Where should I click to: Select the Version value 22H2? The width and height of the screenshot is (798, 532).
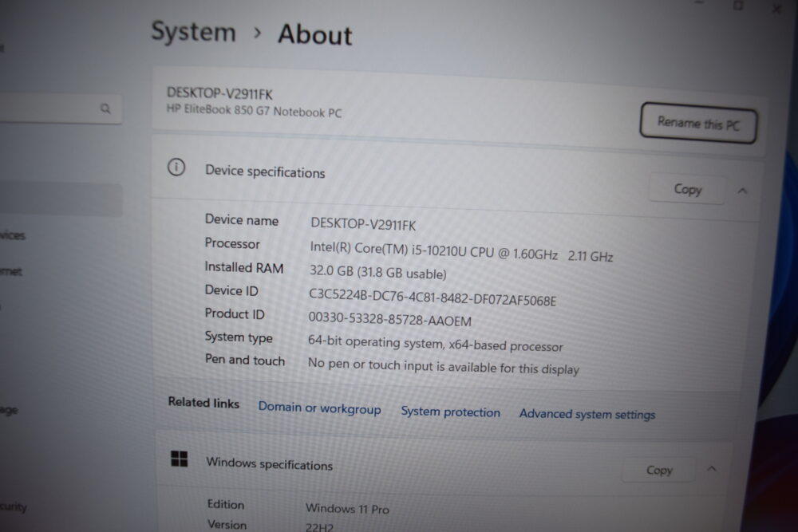pyautogui.click(x=319, y=527)
